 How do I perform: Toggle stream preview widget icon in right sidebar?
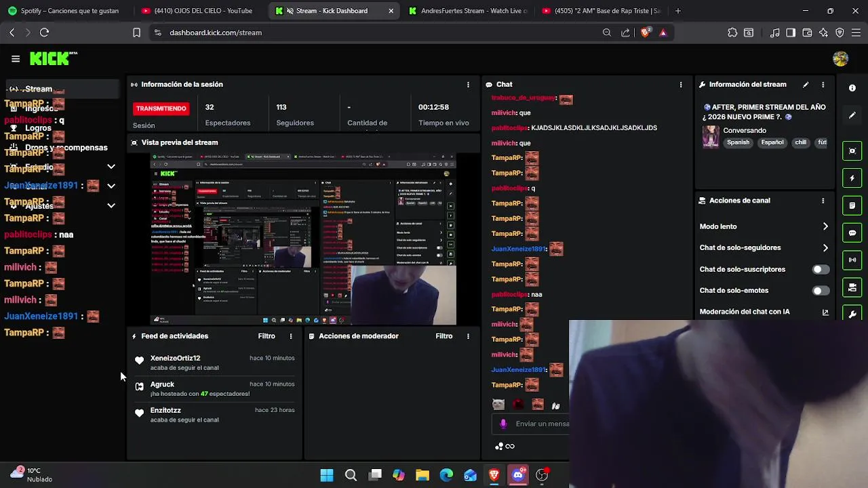pos(852,150)
